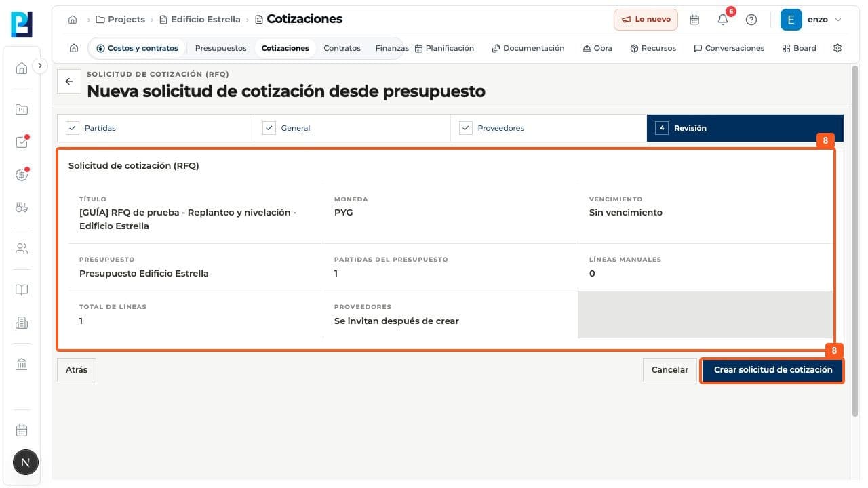Click the Atrás button

coord(77,370)
